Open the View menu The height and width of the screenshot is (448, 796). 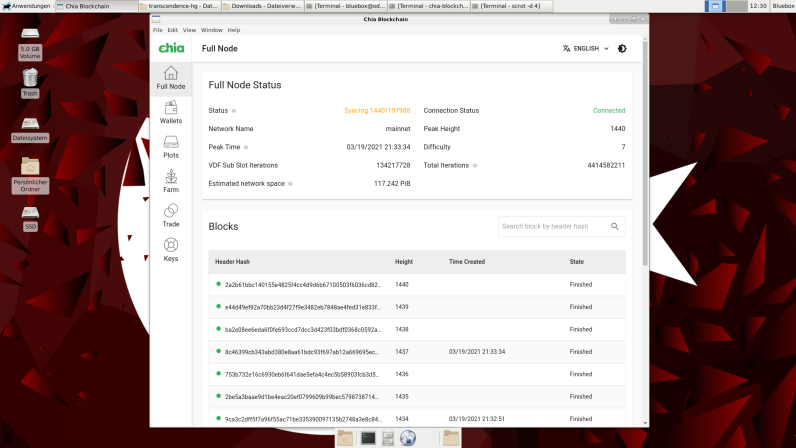pos(189,30)
